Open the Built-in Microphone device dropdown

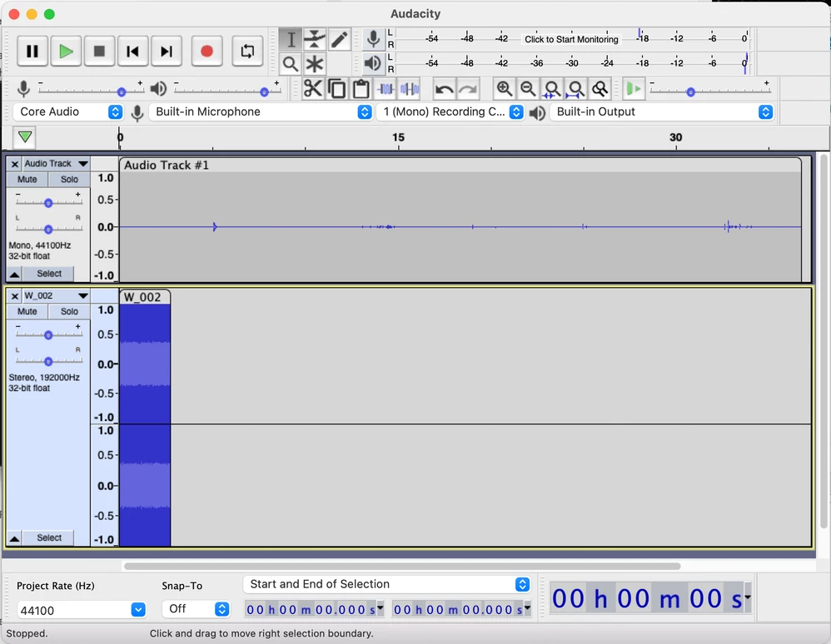coord(261,111)
